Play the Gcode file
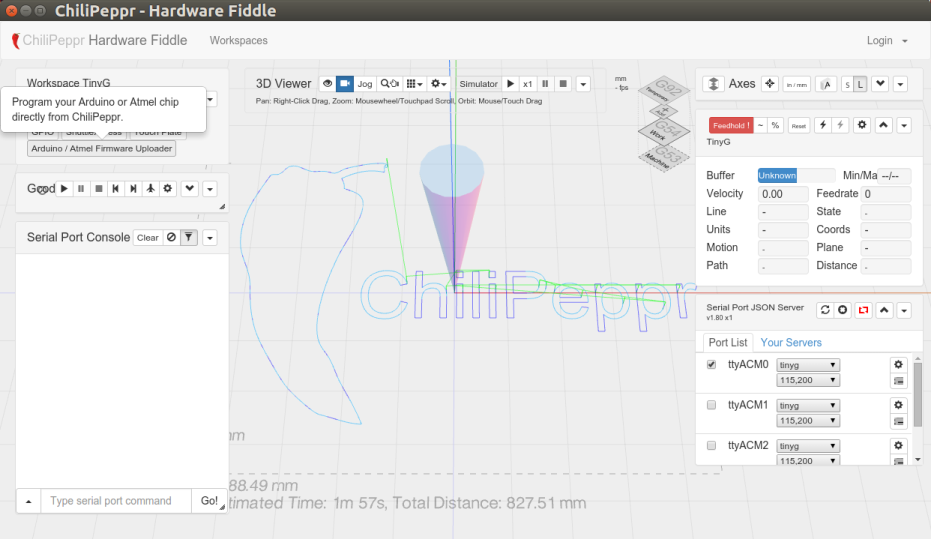This screenshot has height=539, width=931. coord(64,189)
